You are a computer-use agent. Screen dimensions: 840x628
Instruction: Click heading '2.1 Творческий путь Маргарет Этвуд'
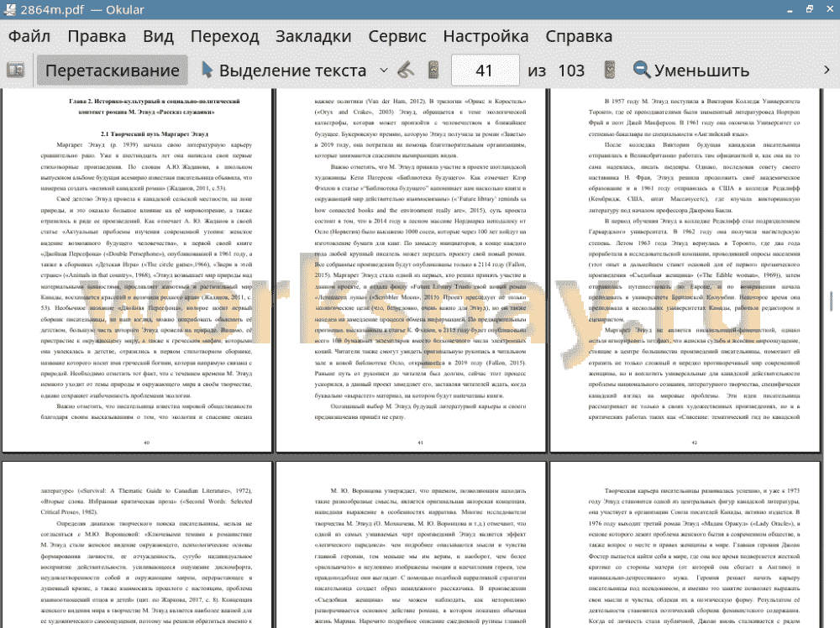[x=155, y=133]
